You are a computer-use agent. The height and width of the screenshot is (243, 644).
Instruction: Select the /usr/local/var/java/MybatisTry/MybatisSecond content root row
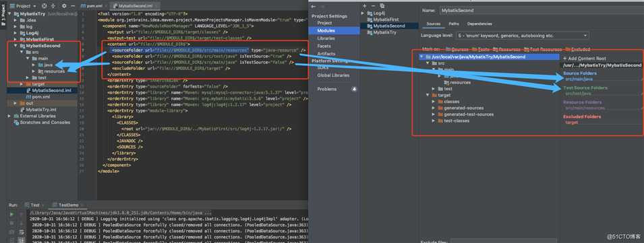click(x=489, y=57)
